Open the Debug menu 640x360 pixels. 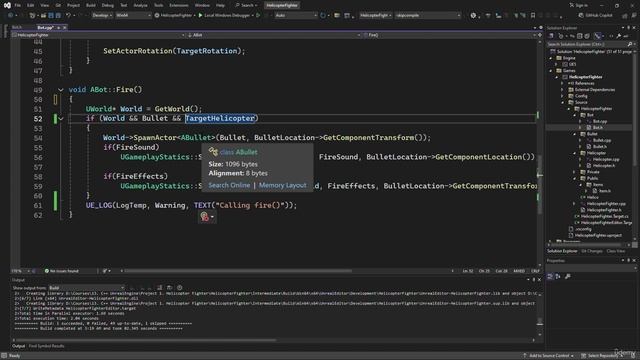click(x=108, y=5)
